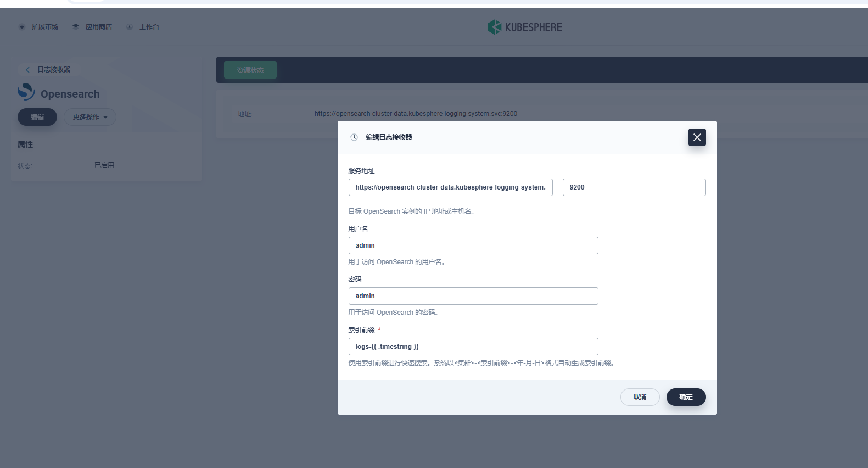The height and width of the screenshot is (468, 868).
Task: Click the 编辑日志接收器 dialog title
Action: [389, 137]
